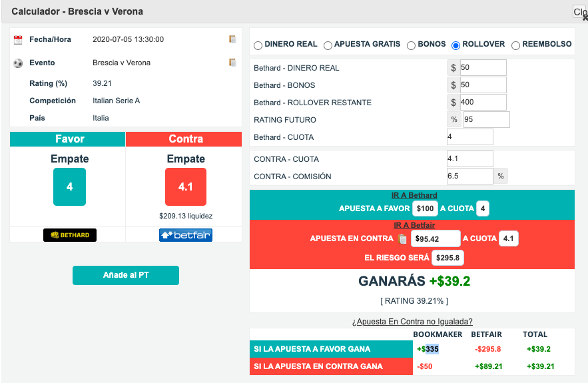This screenshot has width=588, height=383.
Task: Click the total +$39.21 cell
Action: pos(540,366)
